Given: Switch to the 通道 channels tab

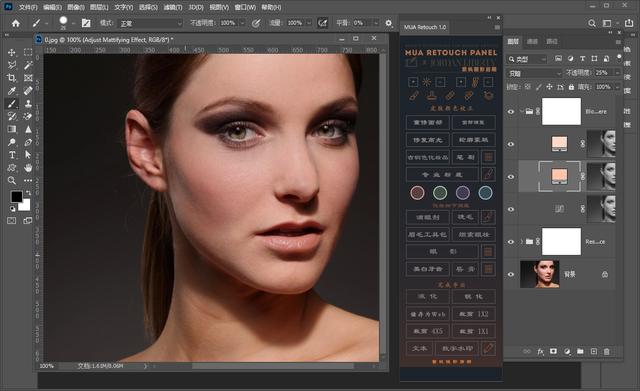Looking at the screenshot, I should coord(532,41).
